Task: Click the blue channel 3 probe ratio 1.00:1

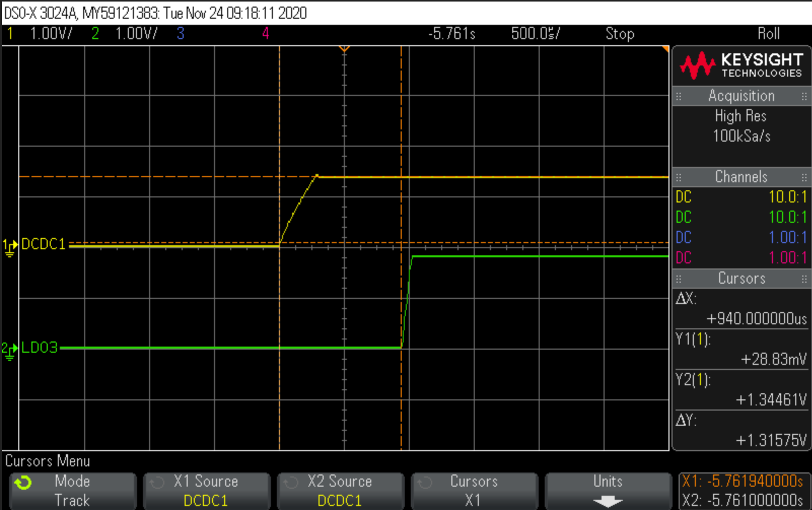Action: (788, 237)
